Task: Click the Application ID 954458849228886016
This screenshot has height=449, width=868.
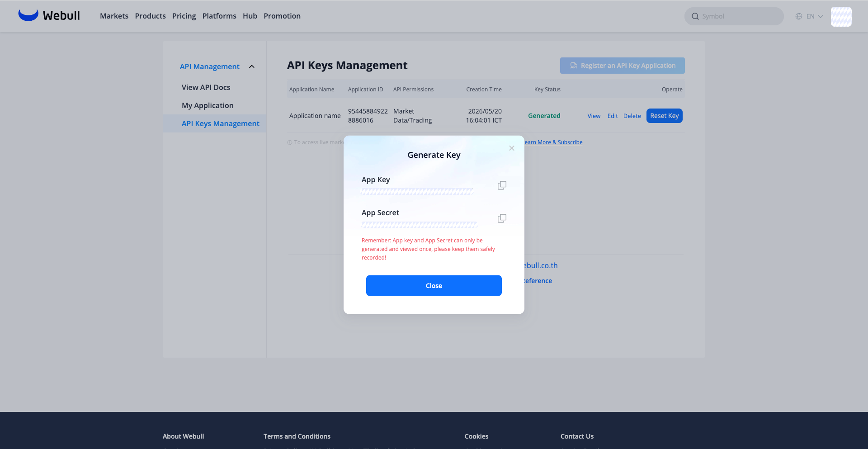Action: tap(368, 116)
